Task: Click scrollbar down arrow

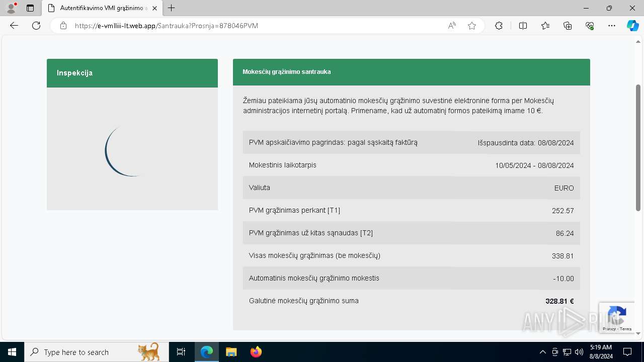Action: (638, 333)
